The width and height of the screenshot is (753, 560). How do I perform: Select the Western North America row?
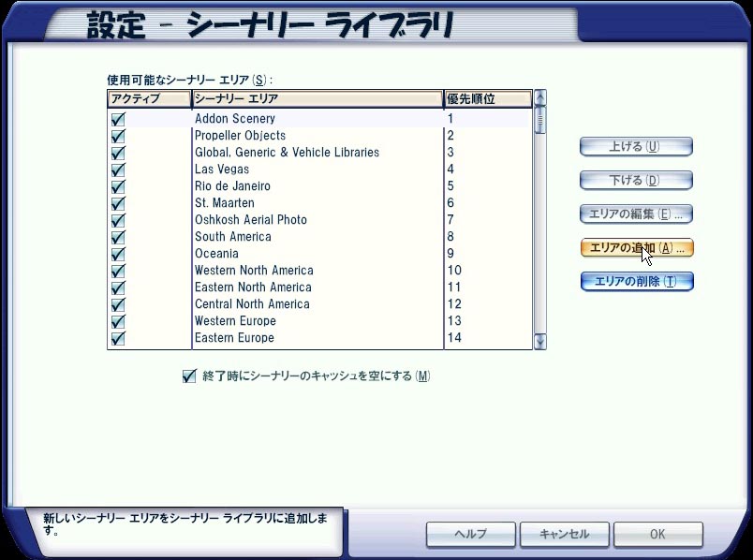[x=319, y=270]
